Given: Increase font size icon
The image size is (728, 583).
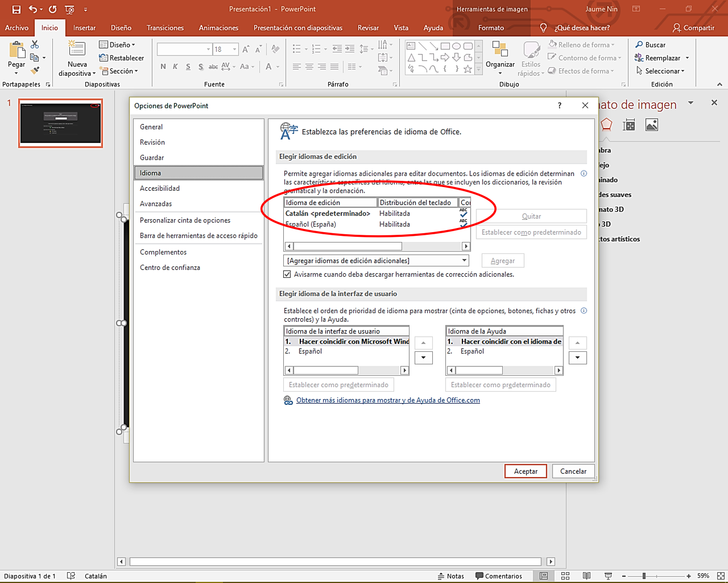Looking at the screenshot, I should click(246, 49).
